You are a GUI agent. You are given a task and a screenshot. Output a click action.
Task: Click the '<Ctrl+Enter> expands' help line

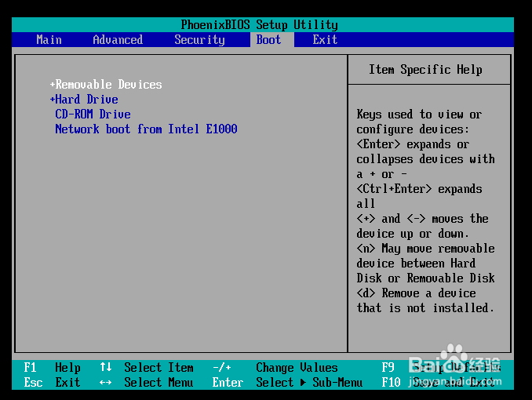419,189
